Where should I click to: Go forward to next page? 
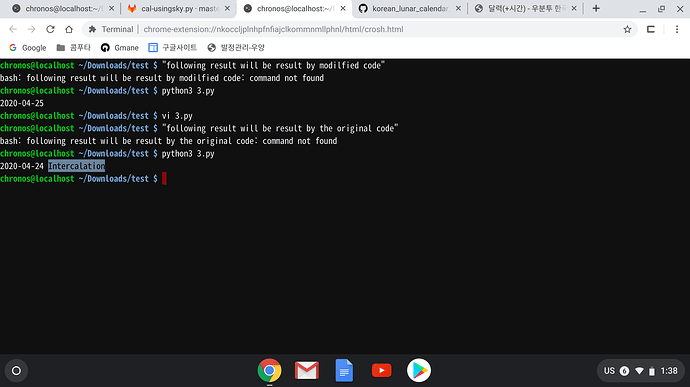[31, 29]
